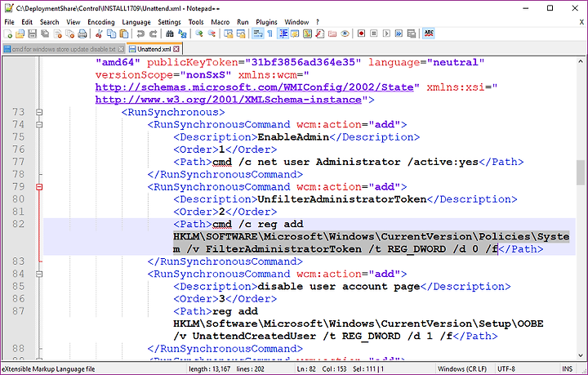Image resolution: width=588 pixels, height=375 pixels.
Task: Click the Zoom In magnifier icon
Action: coord(198,34)
